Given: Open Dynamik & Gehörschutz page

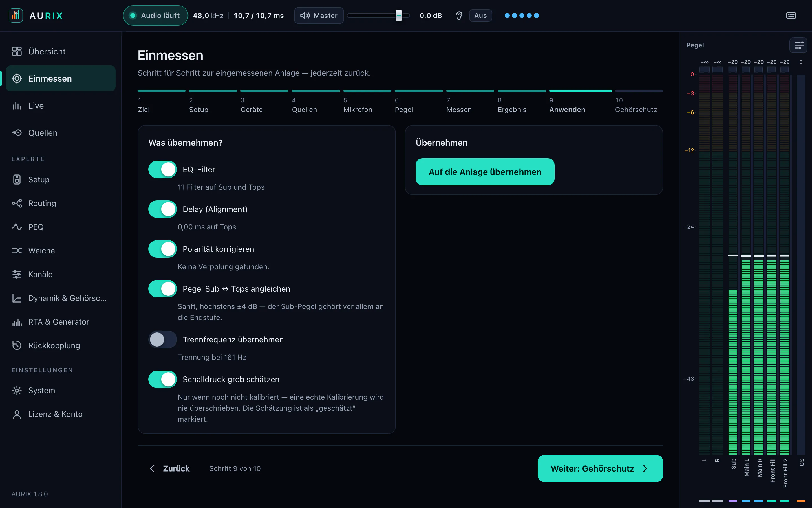Looking at the screenshot, I should click(60, 298).
